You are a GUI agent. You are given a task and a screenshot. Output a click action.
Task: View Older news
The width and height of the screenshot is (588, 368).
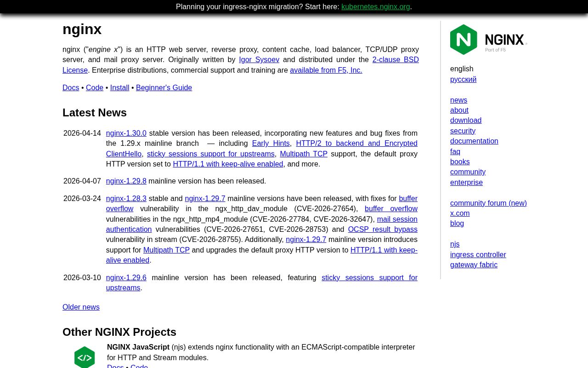[x=81, y=307]
